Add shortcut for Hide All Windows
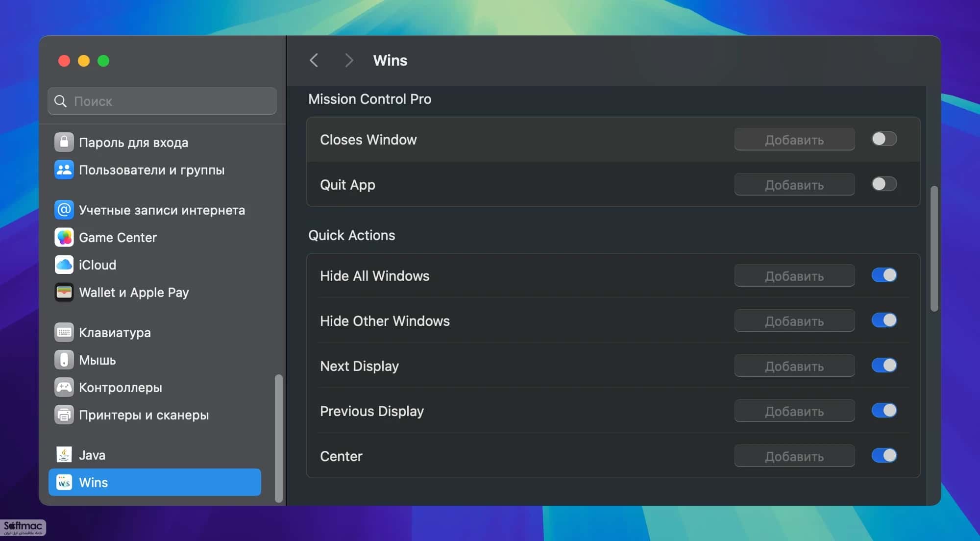The image size is (980, 541). coord(794,276)
